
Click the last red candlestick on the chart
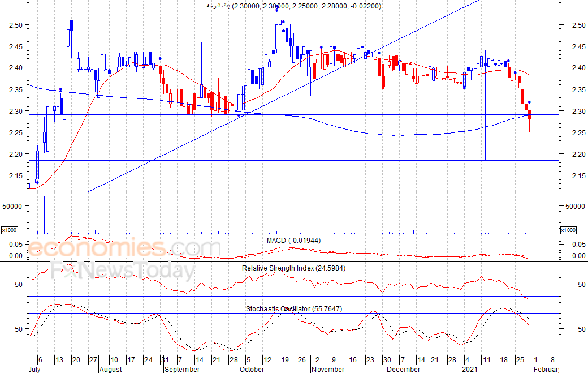pos(530,115)
